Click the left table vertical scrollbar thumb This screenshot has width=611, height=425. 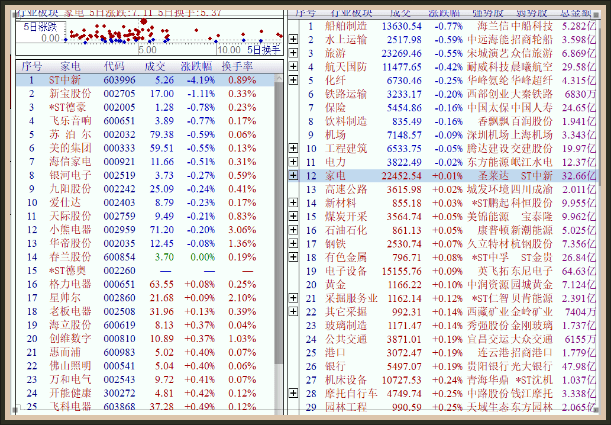pyautogui.click(x=279, y=222)
